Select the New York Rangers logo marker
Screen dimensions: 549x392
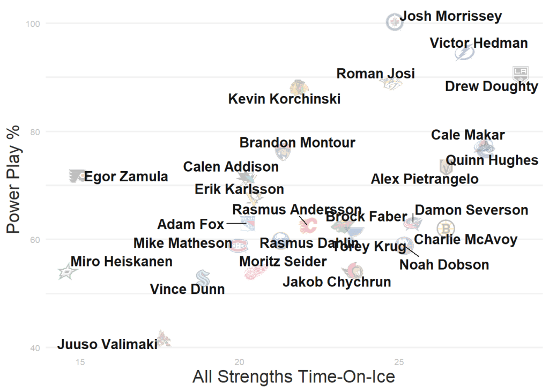click(x=247, y=223)
